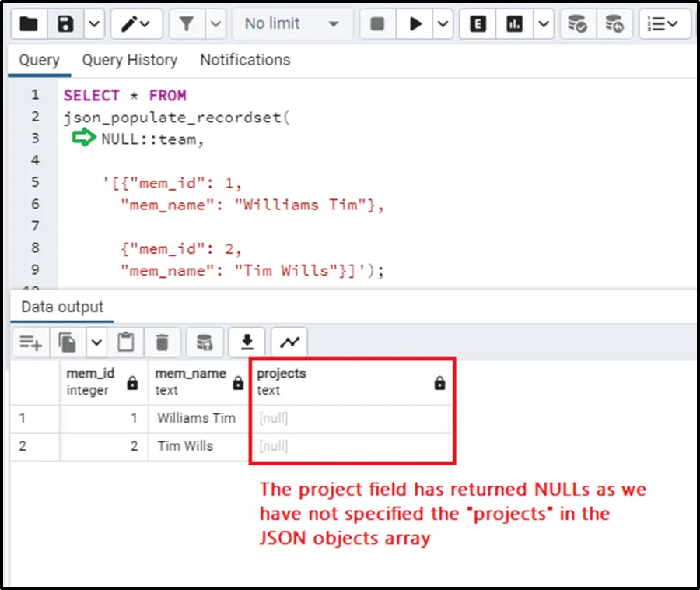Screen dimensions: 700x590
Task: Click the Rollback database icon
Action: [x=614, y=24]
